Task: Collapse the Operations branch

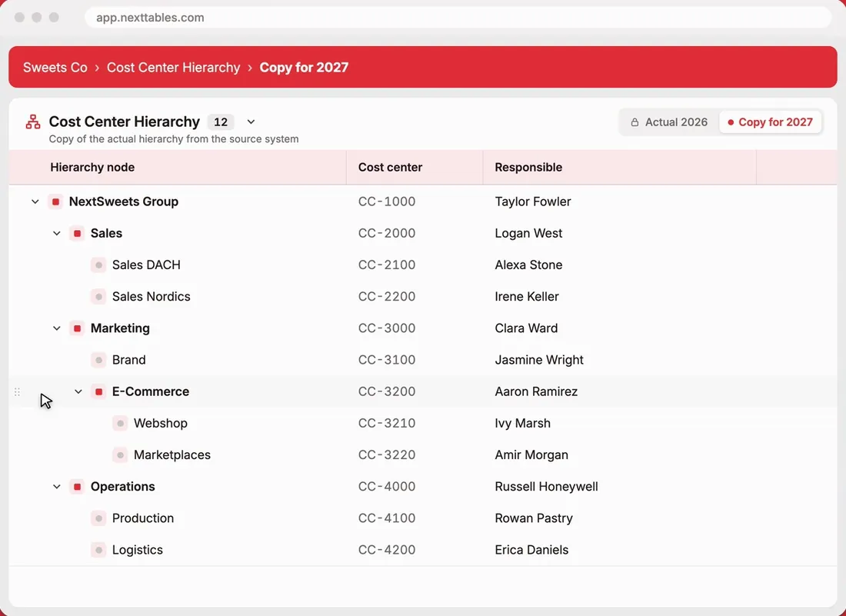Action: (x=57, y=487)
